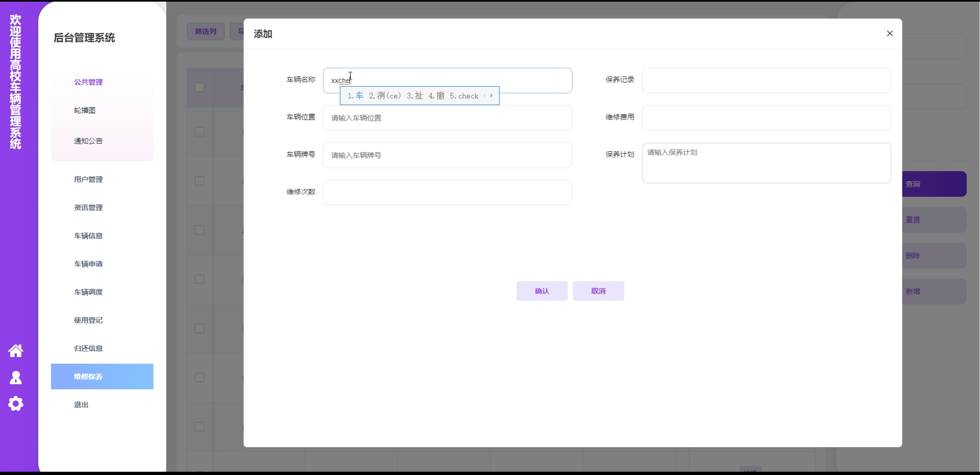
Task: Open 公共管理 menu in sidebar
Action: click(x=88, y=82)
